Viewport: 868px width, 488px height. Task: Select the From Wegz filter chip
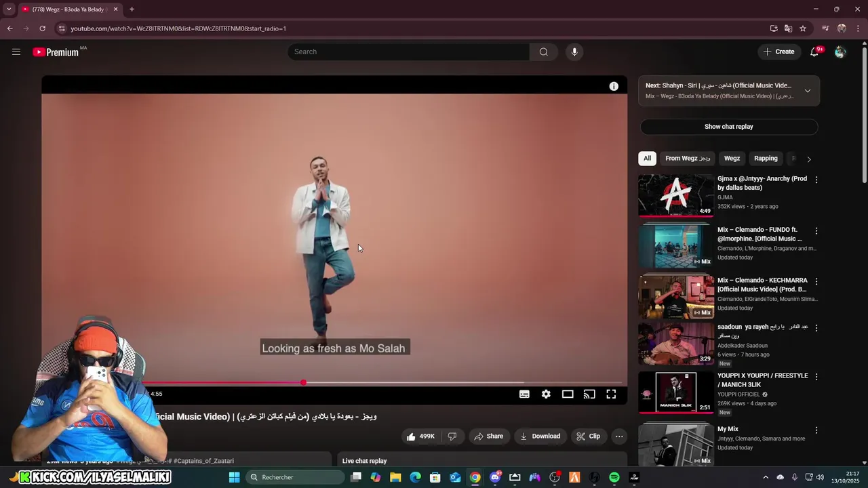688,159
